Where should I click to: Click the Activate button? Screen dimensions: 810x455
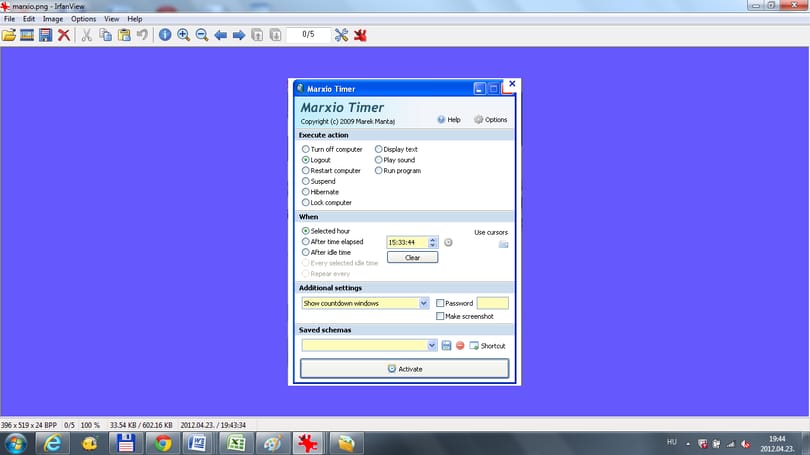pyautogui.click(x=404, y=369)
